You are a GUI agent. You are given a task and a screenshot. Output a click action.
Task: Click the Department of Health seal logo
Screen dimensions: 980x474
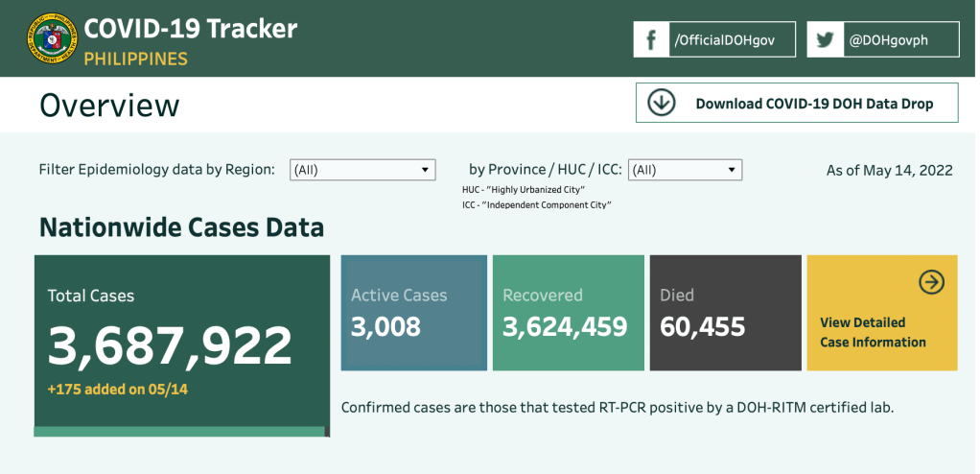[x=52, y=38]
